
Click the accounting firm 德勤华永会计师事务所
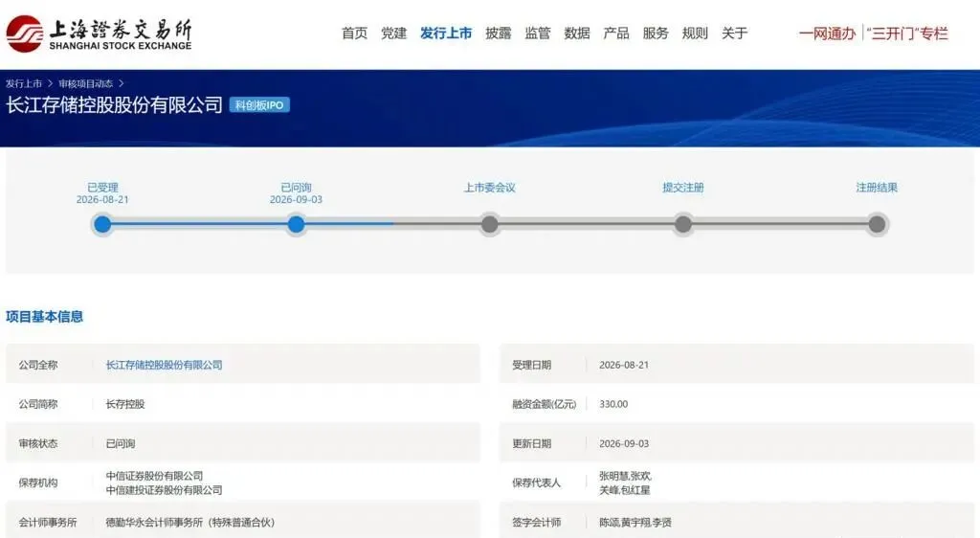click(x=190, y=523)
